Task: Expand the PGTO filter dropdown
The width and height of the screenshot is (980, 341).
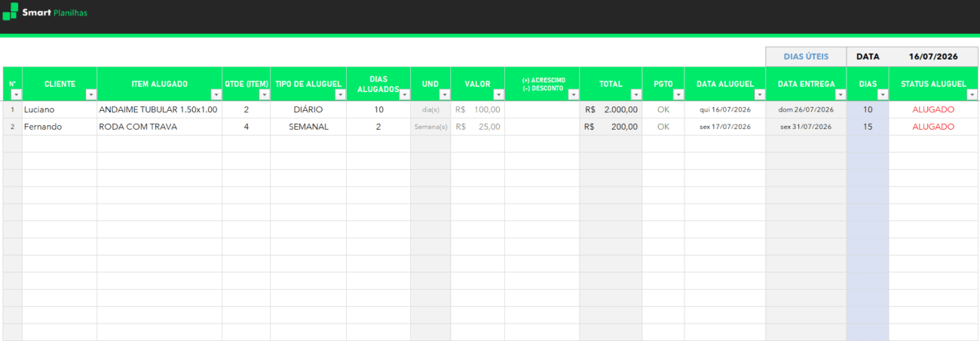Action: coord(678,95)
